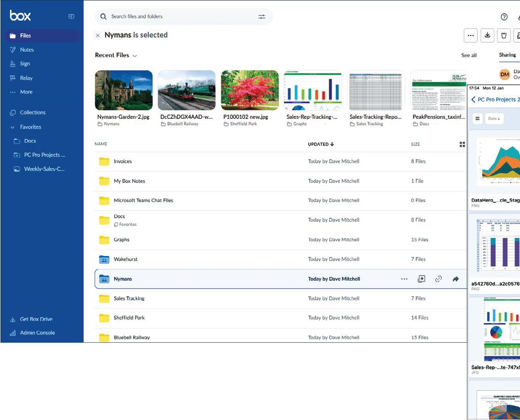Click the See all link
The image size is (520, 420).
(x=469, y=55)
